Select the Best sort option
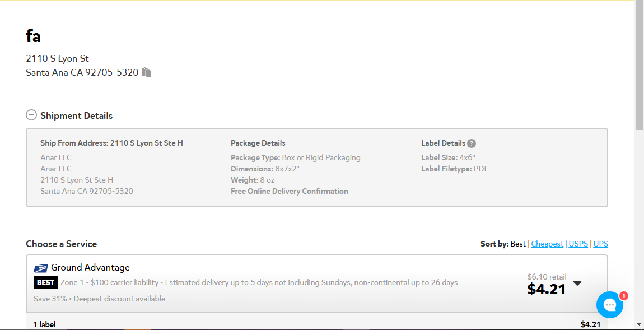This screenshot has width=644, height=330. pos(518,244)
